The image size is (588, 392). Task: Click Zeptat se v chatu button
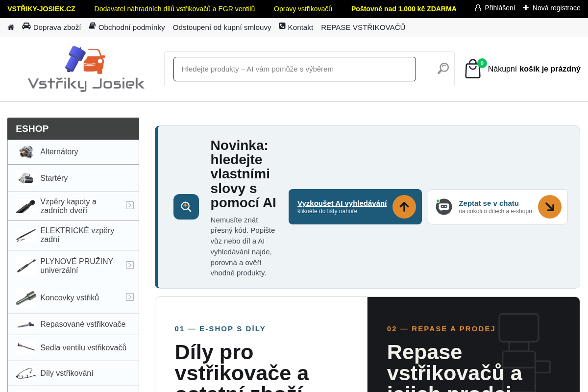498,207
